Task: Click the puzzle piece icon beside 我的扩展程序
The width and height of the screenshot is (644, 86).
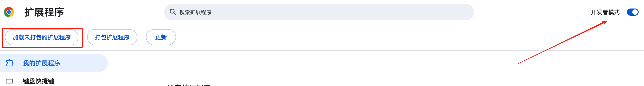Action: pyautogui.click(x=9, y=63)
